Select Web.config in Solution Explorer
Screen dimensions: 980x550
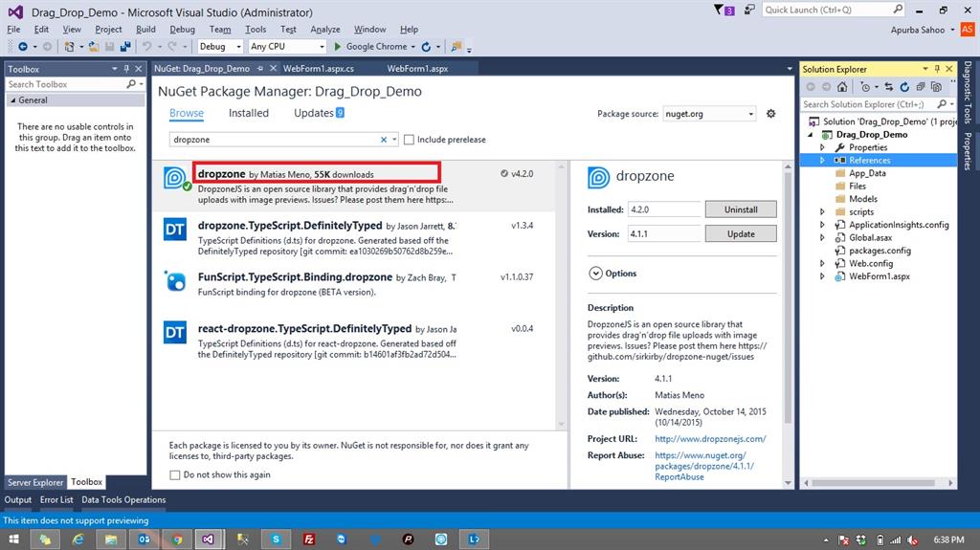tap(871, 264)
